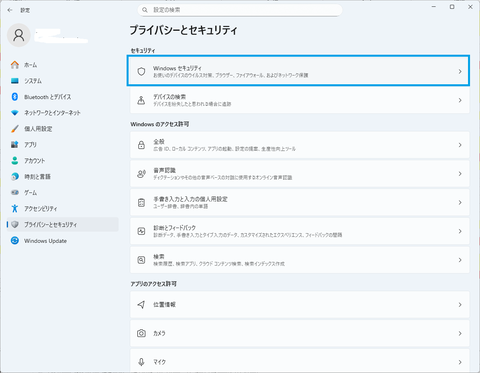Click the デバイスの検索 locator icon

141,100
